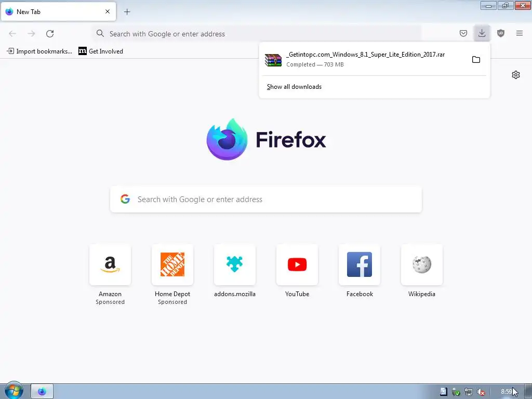Minimize the Firefox window
This screenshot has height=399, width=532.
pos(488,5)
